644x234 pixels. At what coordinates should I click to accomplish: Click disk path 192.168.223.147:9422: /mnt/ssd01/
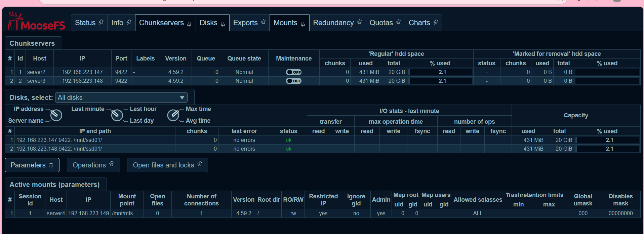(59, 140)
